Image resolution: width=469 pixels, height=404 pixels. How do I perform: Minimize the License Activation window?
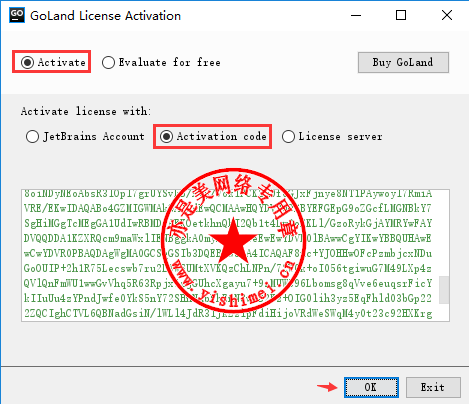[x=356, y=15]
